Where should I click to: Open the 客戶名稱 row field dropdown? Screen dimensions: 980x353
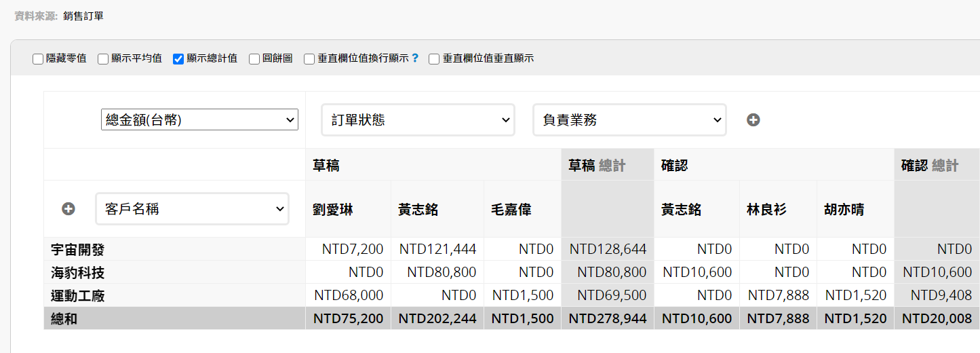pyautogui.click(x=193, y=209)
